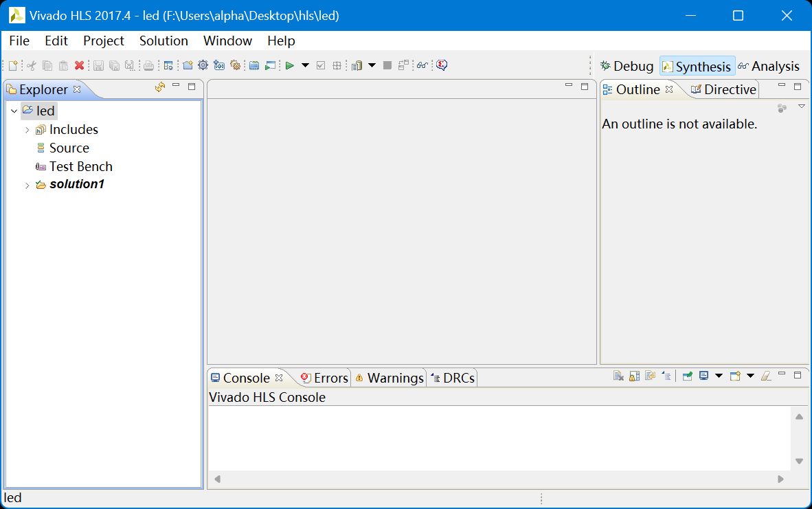
Task: Click the New Solution icon
Action: point(219,65)
